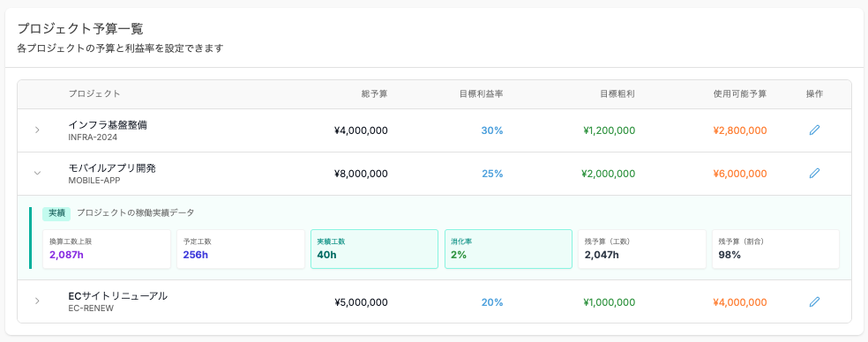Click the 総予算 column header
Screen dimensions: 868x342
[375, 94]
